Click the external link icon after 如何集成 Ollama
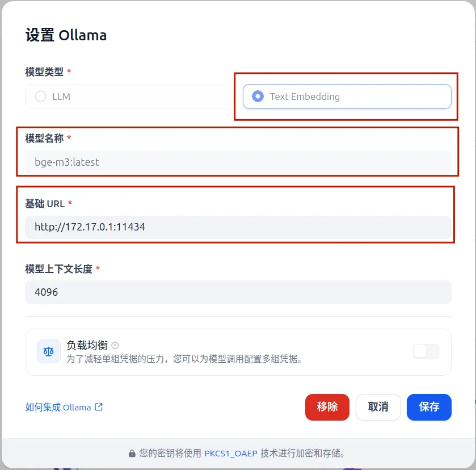 pos(99,407)
